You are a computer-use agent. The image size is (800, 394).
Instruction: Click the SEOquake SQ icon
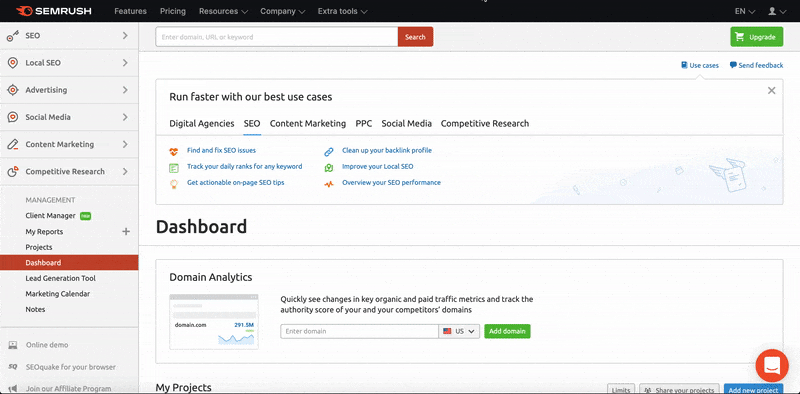click(13, 367)
